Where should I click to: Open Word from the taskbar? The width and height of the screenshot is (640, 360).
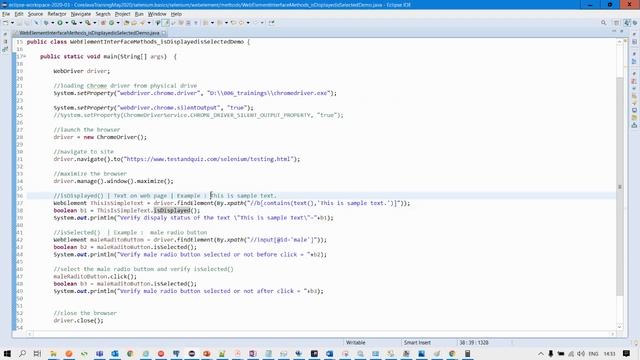click(x=329, y=353)
